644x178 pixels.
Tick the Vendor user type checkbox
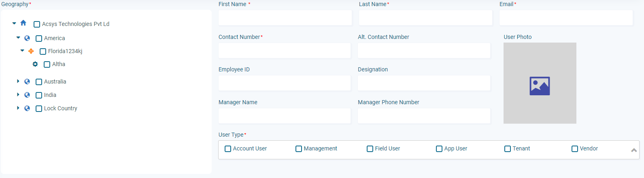[x=575, y=149]
